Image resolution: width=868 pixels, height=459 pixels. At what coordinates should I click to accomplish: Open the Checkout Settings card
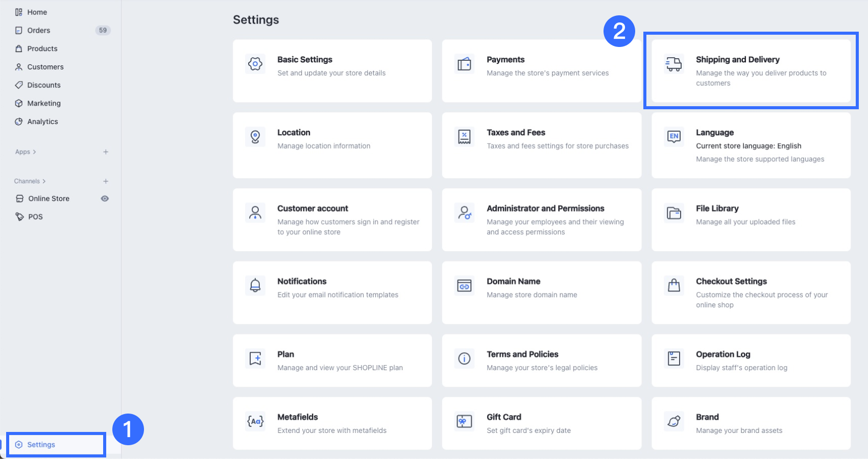751,293
